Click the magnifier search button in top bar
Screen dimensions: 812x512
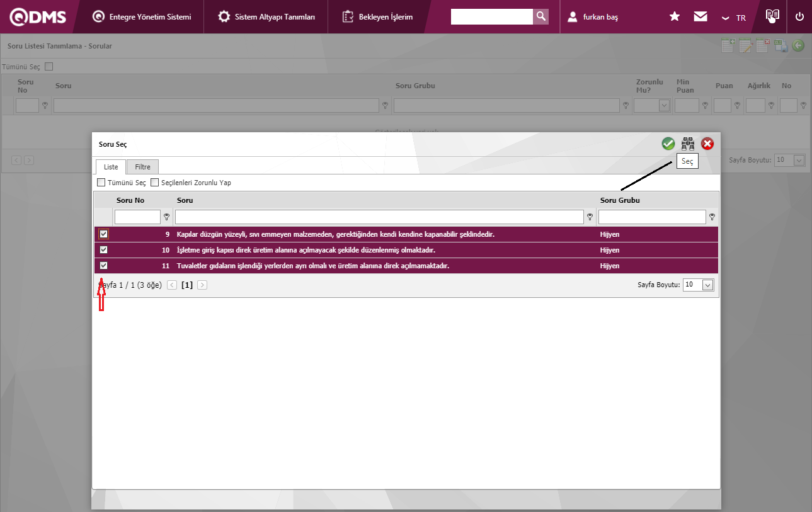tap(540, 17)
